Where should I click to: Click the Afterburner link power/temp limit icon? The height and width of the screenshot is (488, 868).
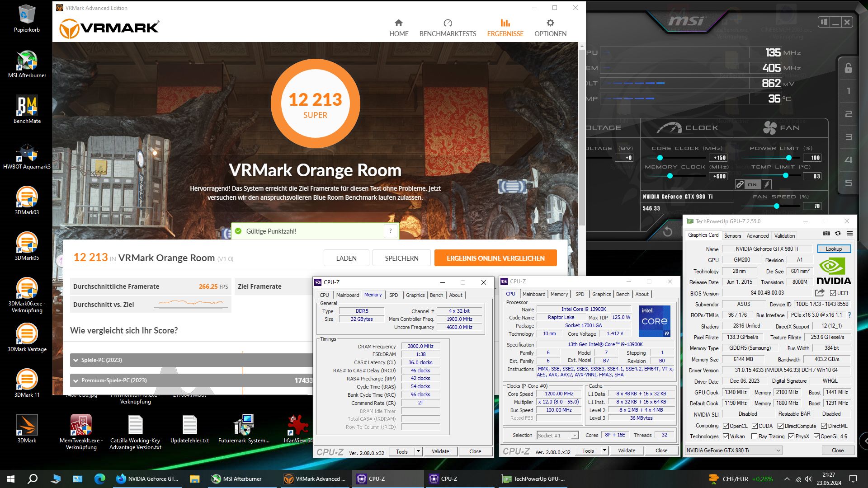click(740, 184)
